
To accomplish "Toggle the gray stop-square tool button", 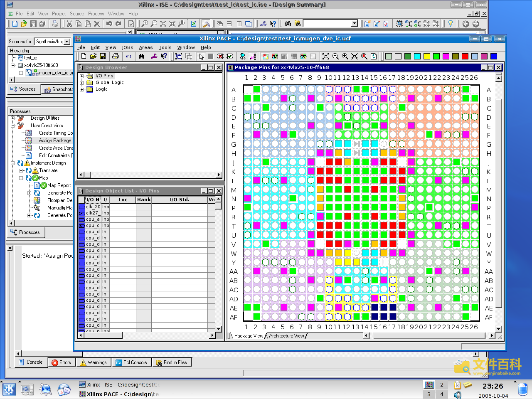I will pos(211,56).
